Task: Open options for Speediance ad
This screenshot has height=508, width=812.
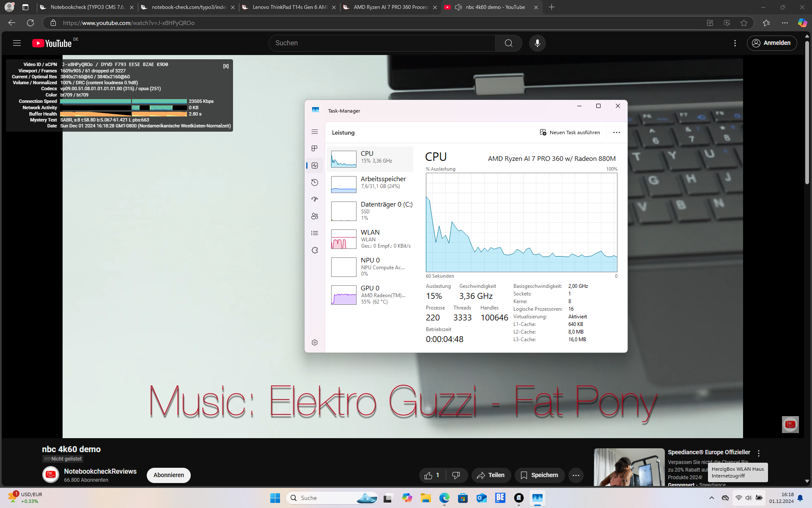Action: (x=759, y=453)
